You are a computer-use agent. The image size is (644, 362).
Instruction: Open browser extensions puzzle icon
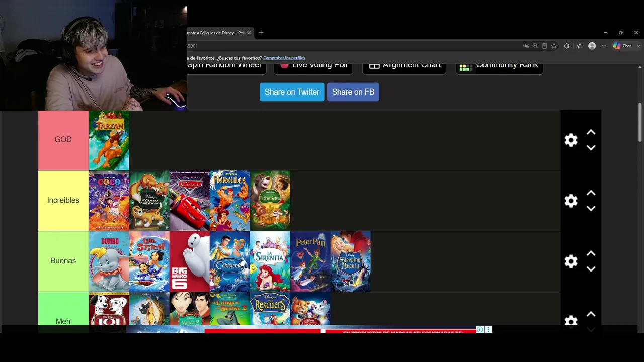click(x=567, y=46)
